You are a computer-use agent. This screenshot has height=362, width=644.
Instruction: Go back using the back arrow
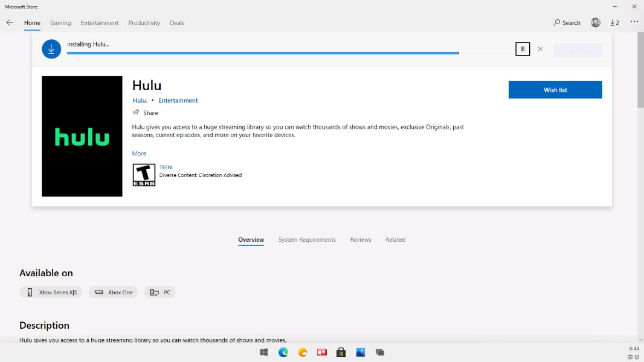(x=10, y=23)
